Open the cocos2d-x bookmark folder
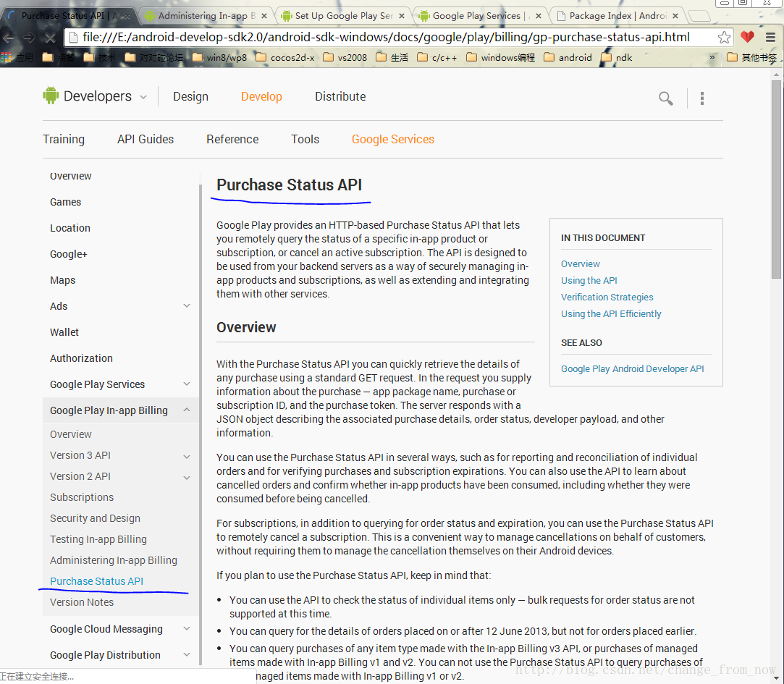The width and height of the screenshot is (784, 684). (x=285, y=57)
